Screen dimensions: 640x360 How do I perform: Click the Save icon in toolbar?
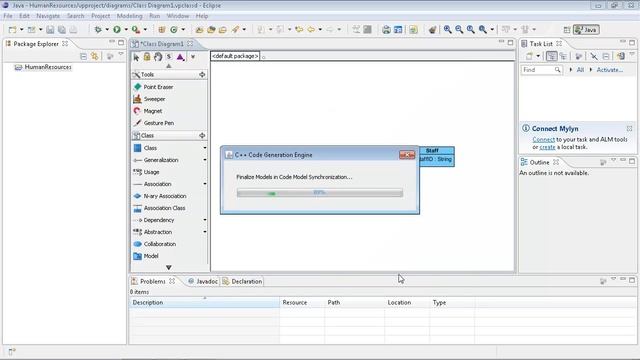click(50, 29)
